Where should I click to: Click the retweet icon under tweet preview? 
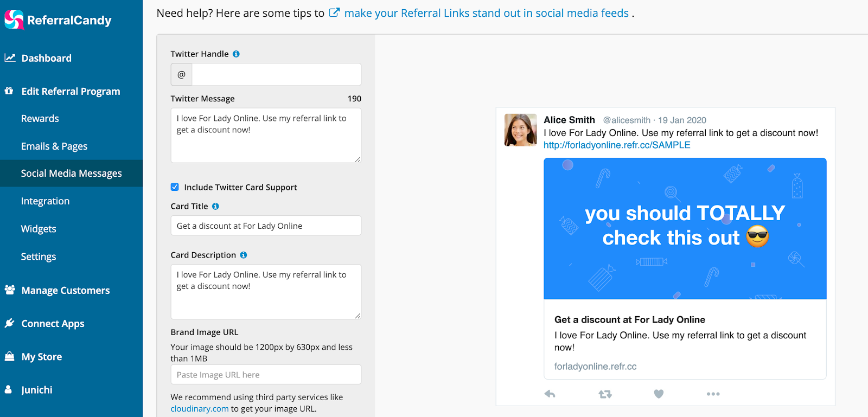coord(605,394)
